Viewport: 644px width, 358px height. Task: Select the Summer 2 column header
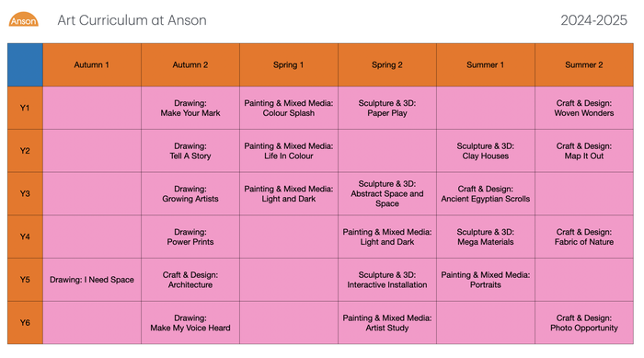[584, 65]
